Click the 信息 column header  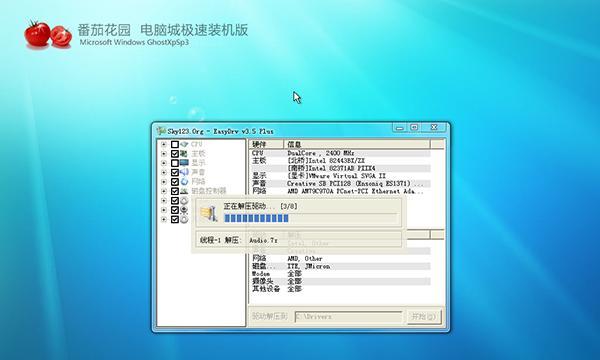coord(357,144)
